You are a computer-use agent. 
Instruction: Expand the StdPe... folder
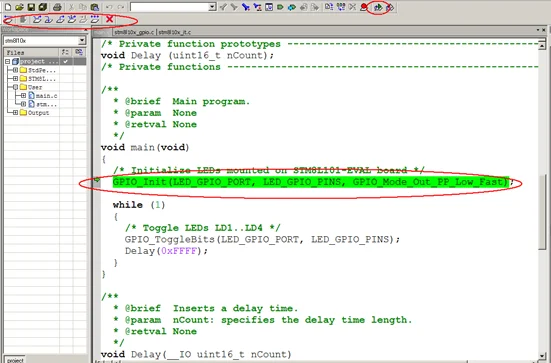15,70
